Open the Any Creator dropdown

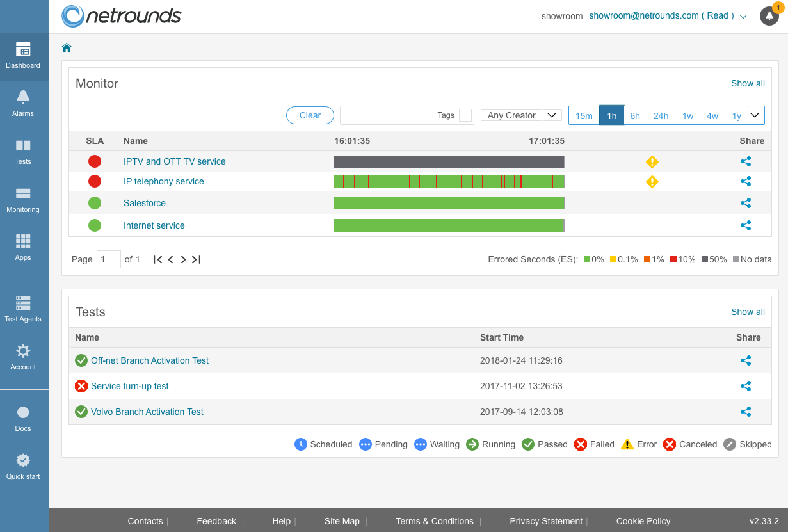click(x=521, y=115)
